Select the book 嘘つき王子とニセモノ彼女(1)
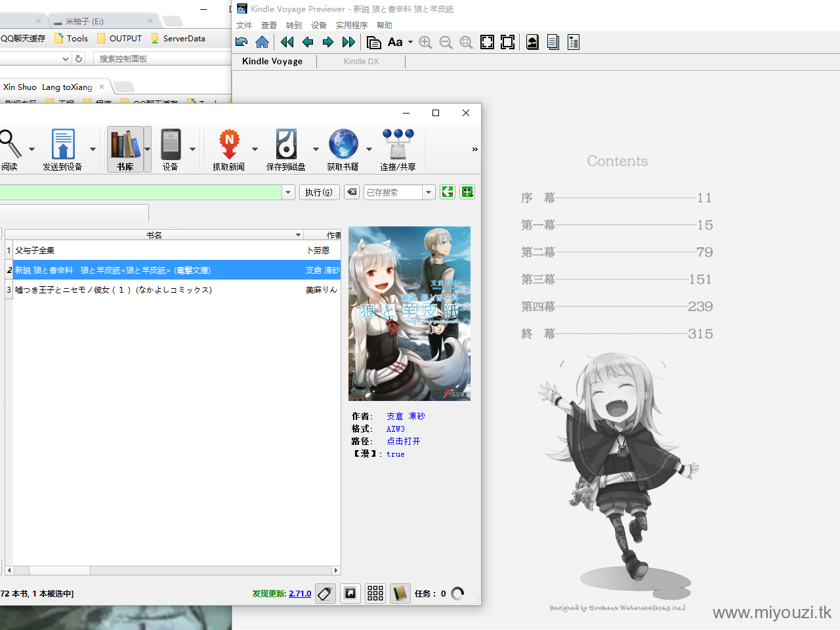The image size is (840, 630). (x=114, y=289)
